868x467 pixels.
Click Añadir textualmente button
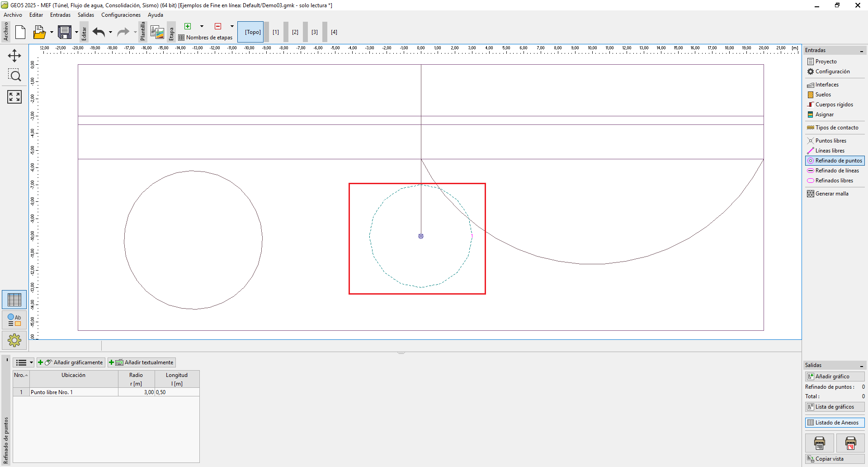point(142,362)
